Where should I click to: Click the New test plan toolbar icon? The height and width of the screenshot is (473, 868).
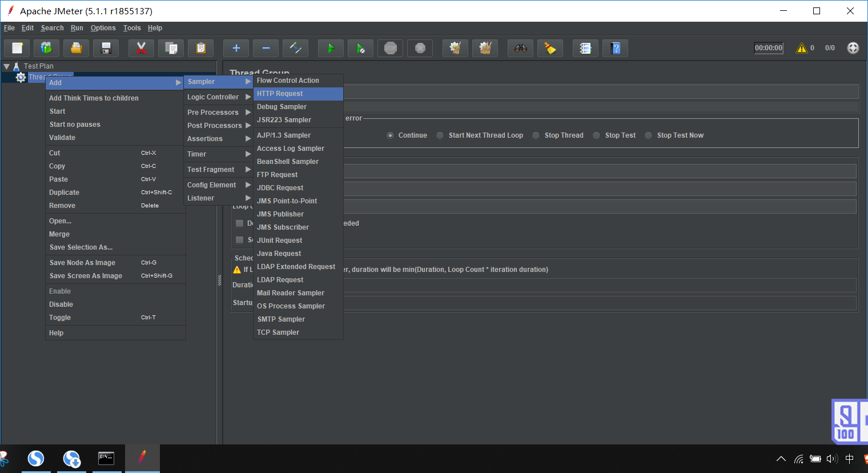click(17, 49)
